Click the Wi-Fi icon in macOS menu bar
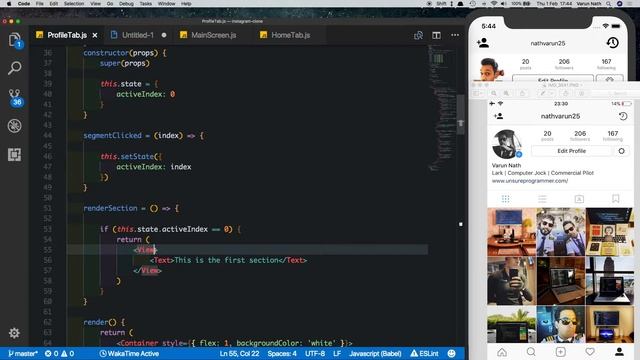This screenshot has height=360, width=640. tap(493, 3)
